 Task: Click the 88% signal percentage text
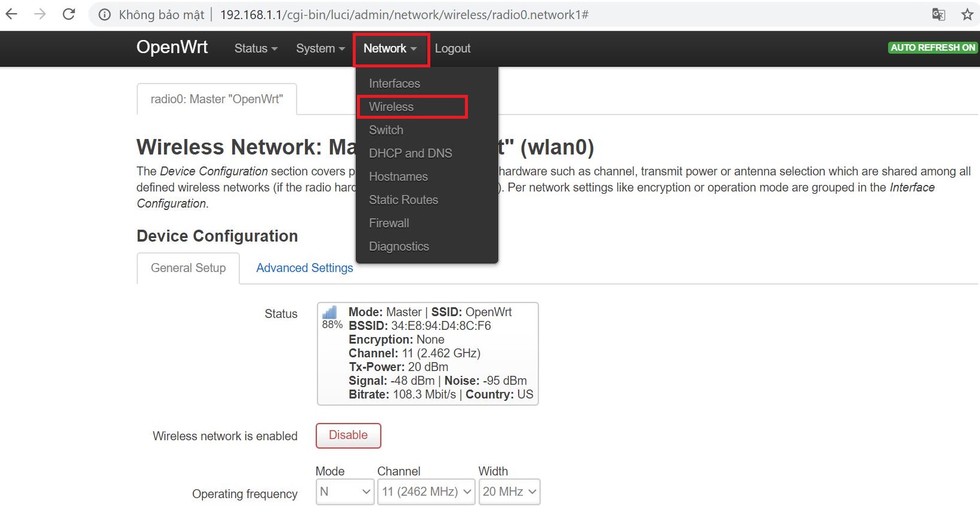pos(332,325)
